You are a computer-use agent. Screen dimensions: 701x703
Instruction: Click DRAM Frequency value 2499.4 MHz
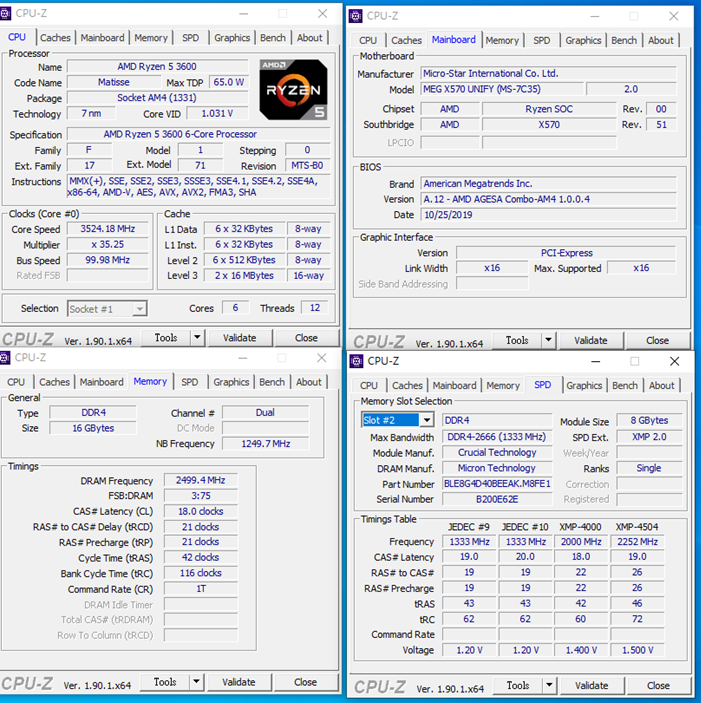pos(201,480)
